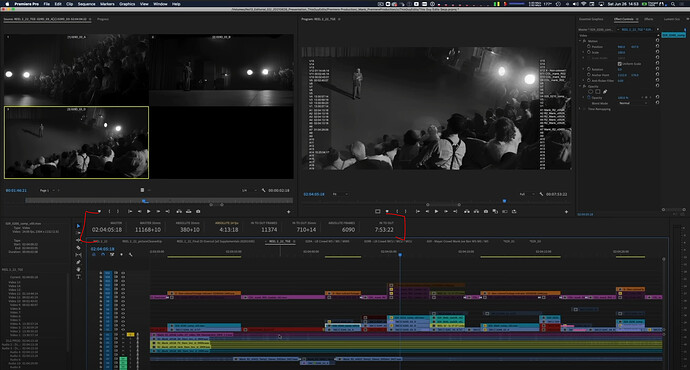Select the Track Select Forward tool
690x370 pixels.
pos(79,233)
